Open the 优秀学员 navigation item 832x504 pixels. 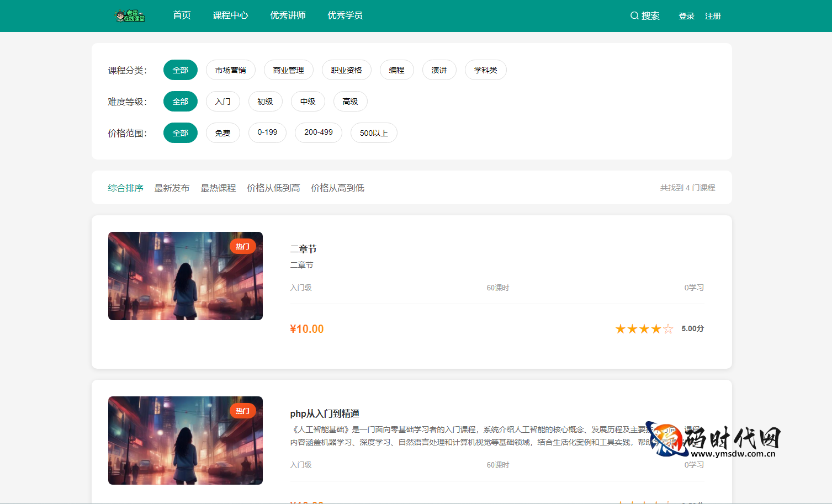click(x=345, y=15)
